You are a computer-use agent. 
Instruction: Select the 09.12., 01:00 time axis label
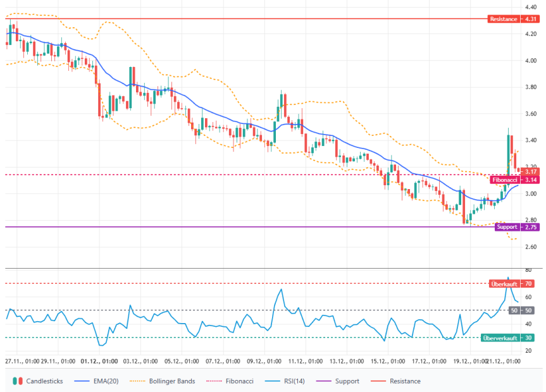click(x=264, y=362)
